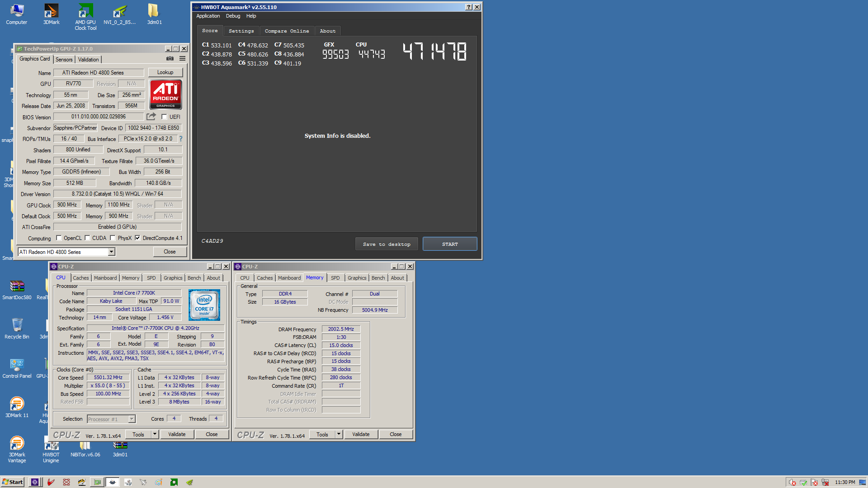Click the Aquamark help question mark title button

469,7
